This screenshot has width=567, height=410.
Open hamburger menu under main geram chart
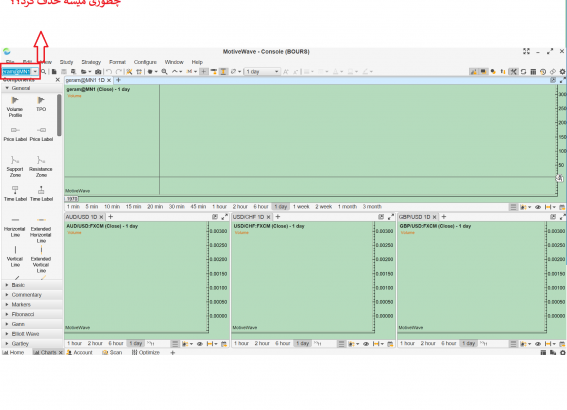(513, 207)
